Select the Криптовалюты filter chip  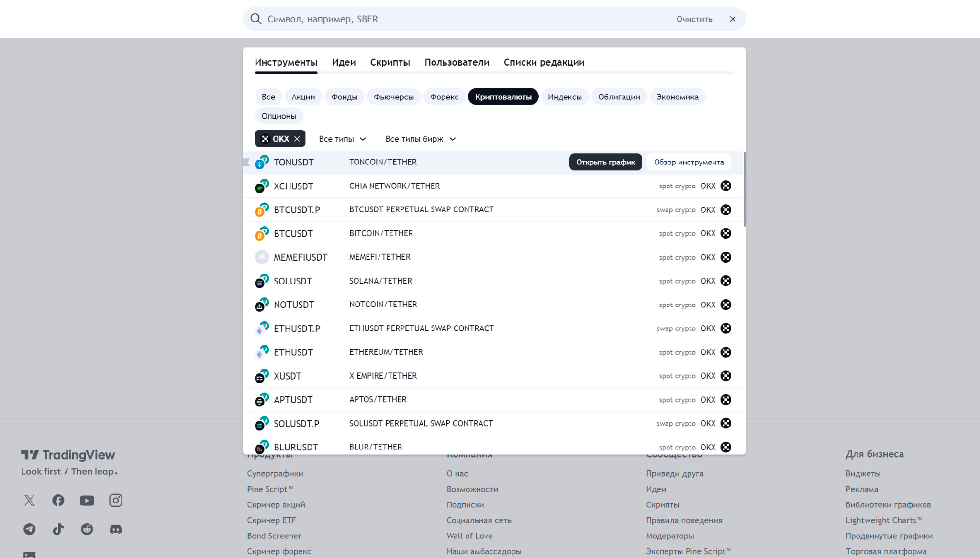pyautogui.click(x=503, y=97)
